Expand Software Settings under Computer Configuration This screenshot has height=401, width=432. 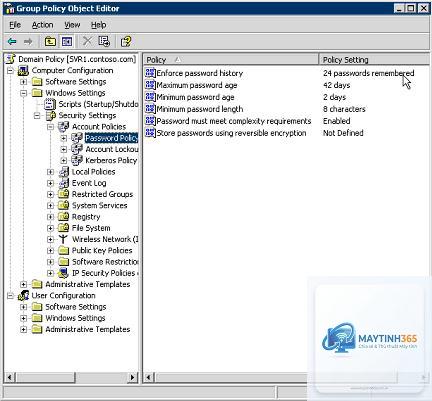(x=23, y=82)
